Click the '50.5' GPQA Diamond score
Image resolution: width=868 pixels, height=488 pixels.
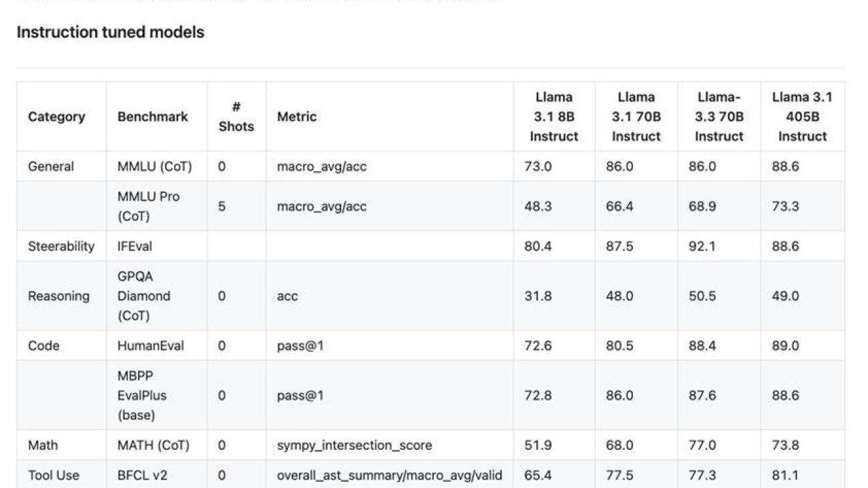pos(702,296)
